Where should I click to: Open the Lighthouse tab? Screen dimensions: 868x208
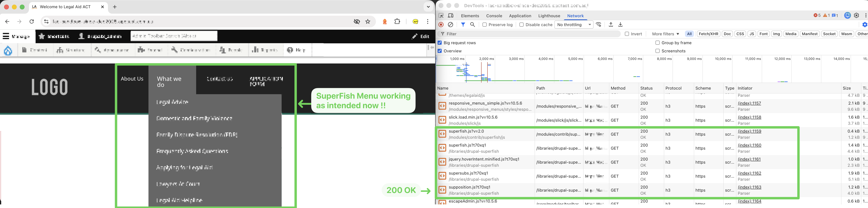coord(549,16)
